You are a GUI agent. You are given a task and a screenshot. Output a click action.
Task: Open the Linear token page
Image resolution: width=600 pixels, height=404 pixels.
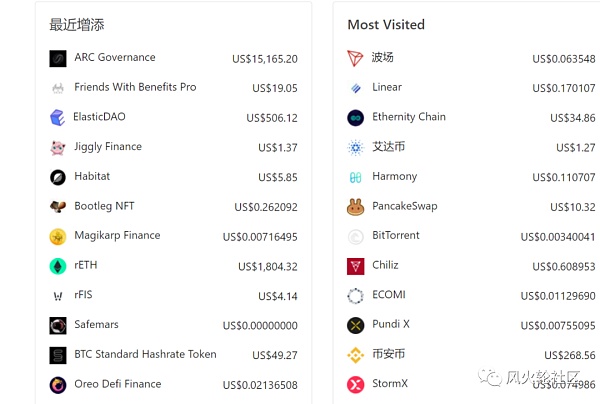[x=387, y=87]
